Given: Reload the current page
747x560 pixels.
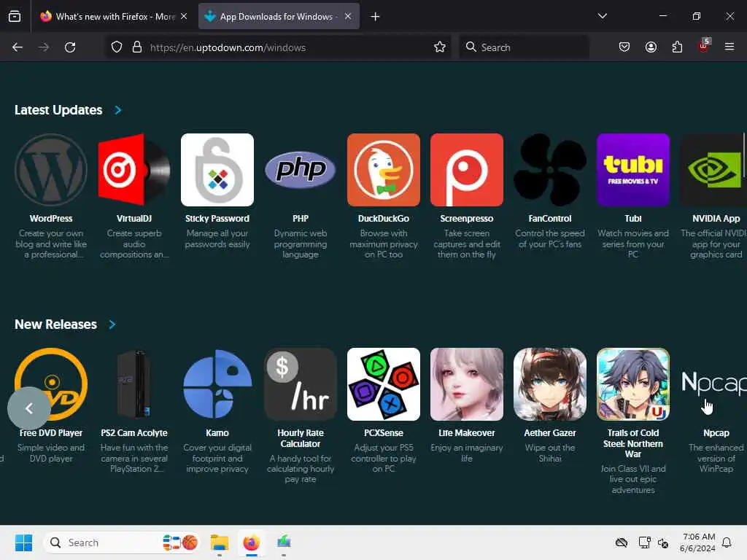Looking at the screenshot, I should [x=70, y=47].
